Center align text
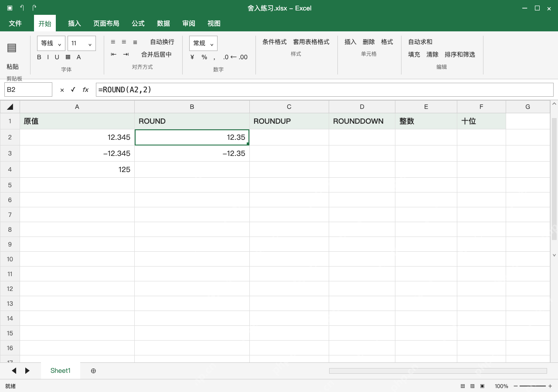The height and width of the screenshot is (392, 558). 124,42
